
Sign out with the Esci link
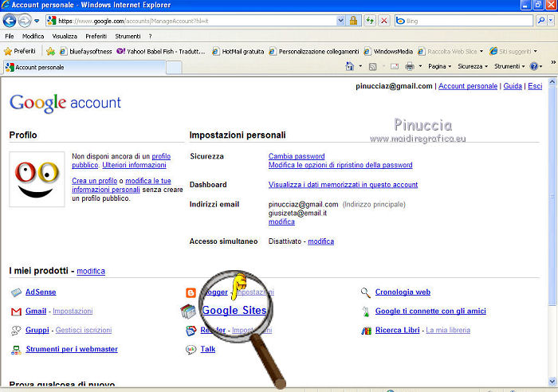[535, 86]
